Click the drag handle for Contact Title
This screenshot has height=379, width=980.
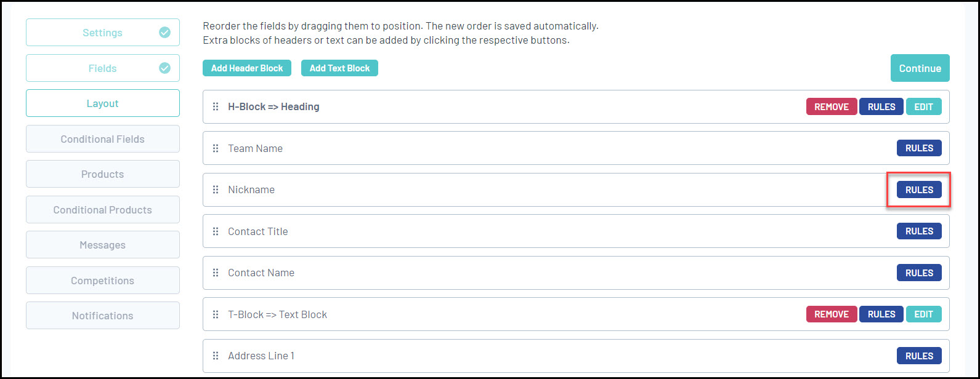216,231
